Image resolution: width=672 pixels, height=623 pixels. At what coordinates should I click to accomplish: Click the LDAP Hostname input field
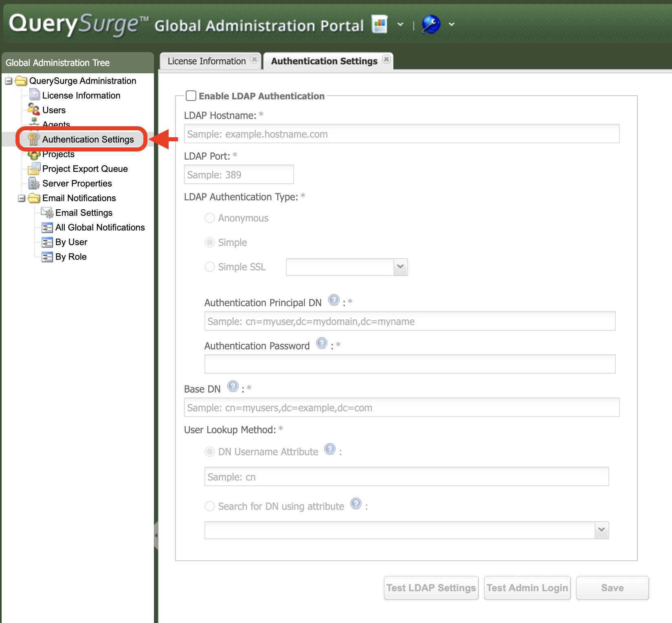[x=402, y=134]
